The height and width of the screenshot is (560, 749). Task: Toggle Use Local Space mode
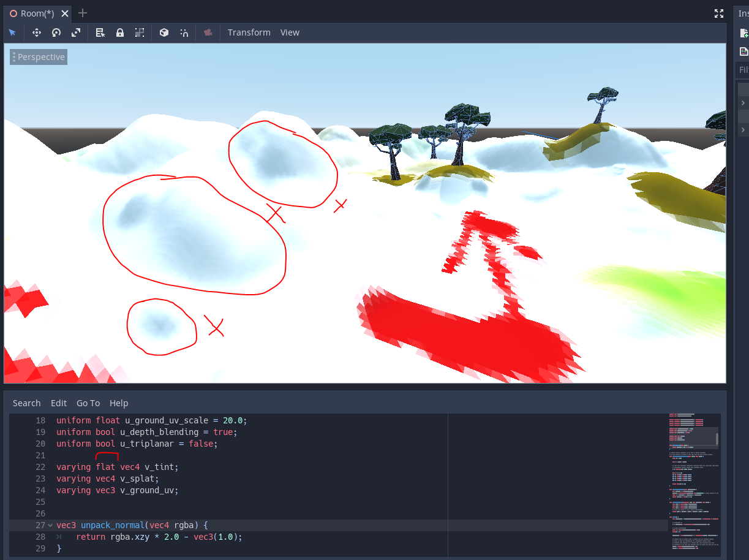click(164, 32)
